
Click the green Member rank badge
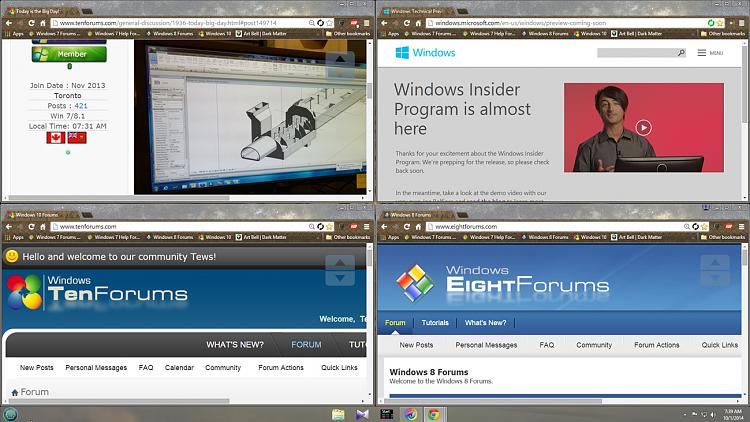coord(69,54)
